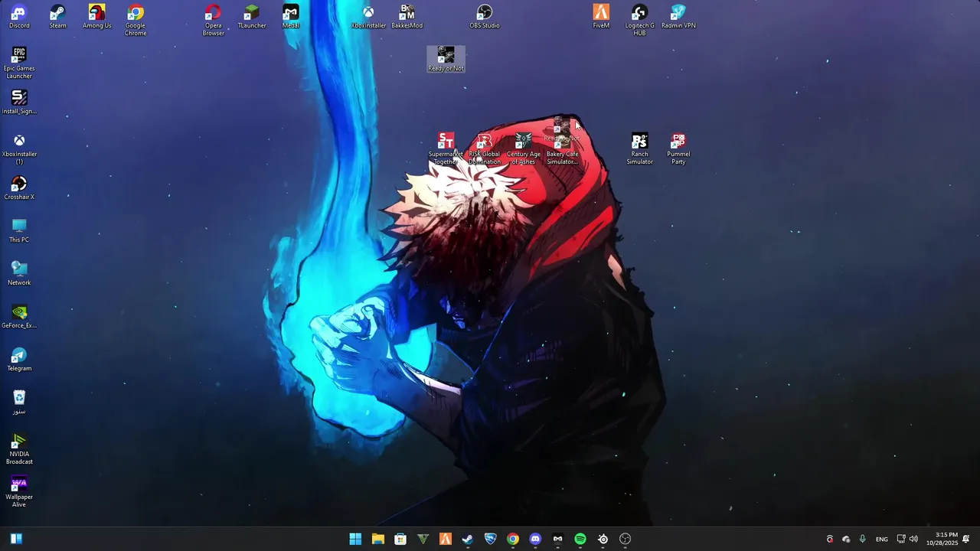This screenshot has width=980, height=551.
Task: Select the Recycle Bin desktop icon
Action: pos(19,402)
